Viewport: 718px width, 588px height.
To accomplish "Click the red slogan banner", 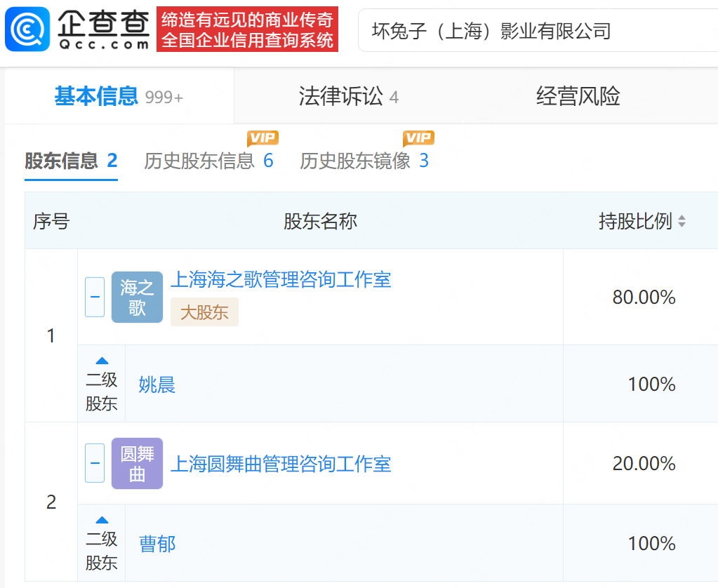I will (247, 29).
